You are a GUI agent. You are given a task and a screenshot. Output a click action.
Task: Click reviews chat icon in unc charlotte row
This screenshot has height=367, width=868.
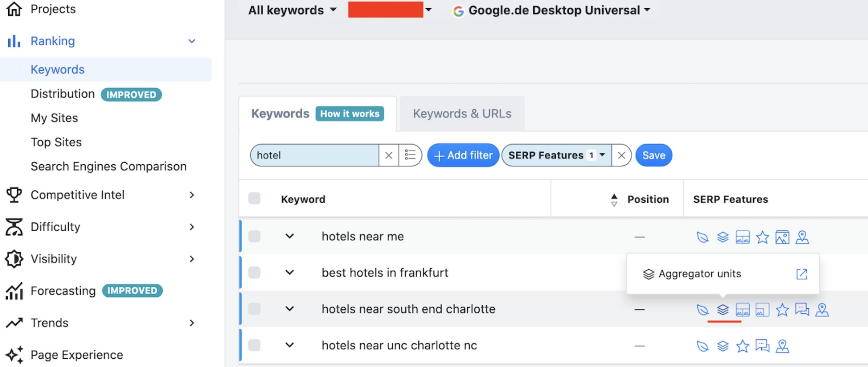(762, 346)
